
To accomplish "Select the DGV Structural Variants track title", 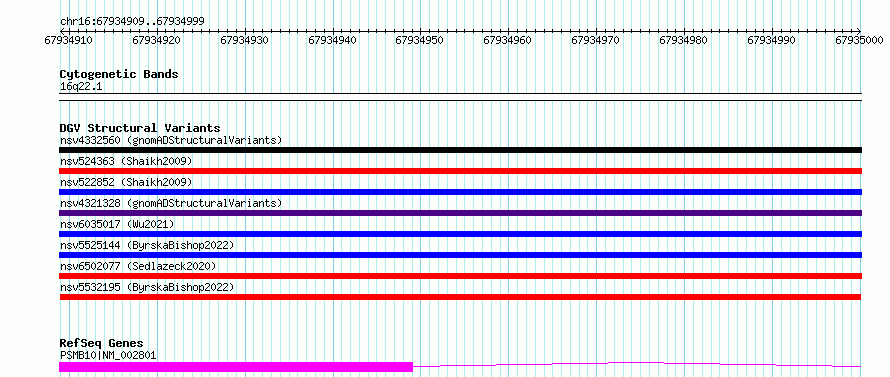I will 140,128.
